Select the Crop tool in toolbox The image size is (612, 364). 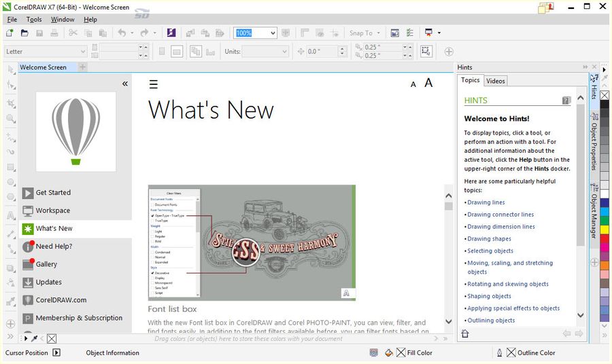click(11, 103)
